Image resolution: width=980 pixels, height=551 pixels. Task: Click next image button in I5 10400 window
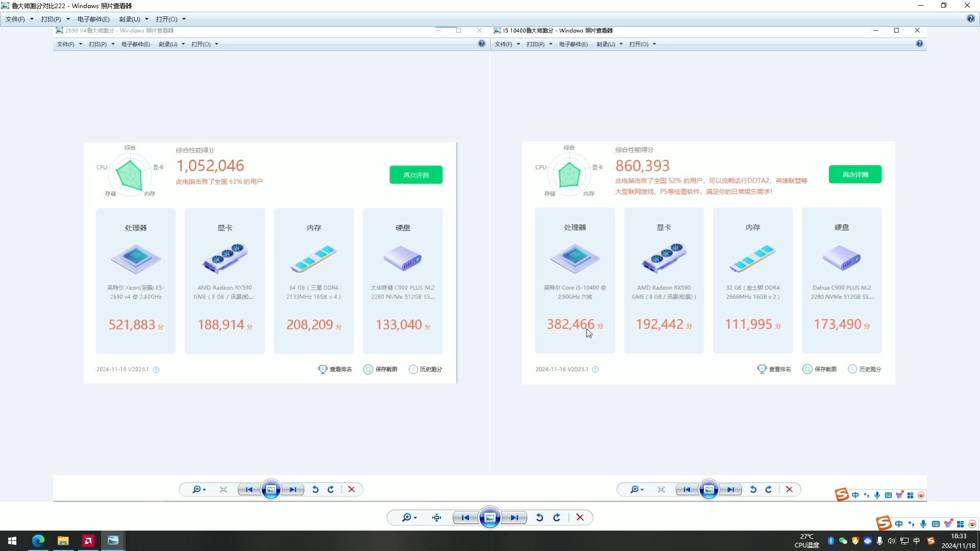coord(731,490)
